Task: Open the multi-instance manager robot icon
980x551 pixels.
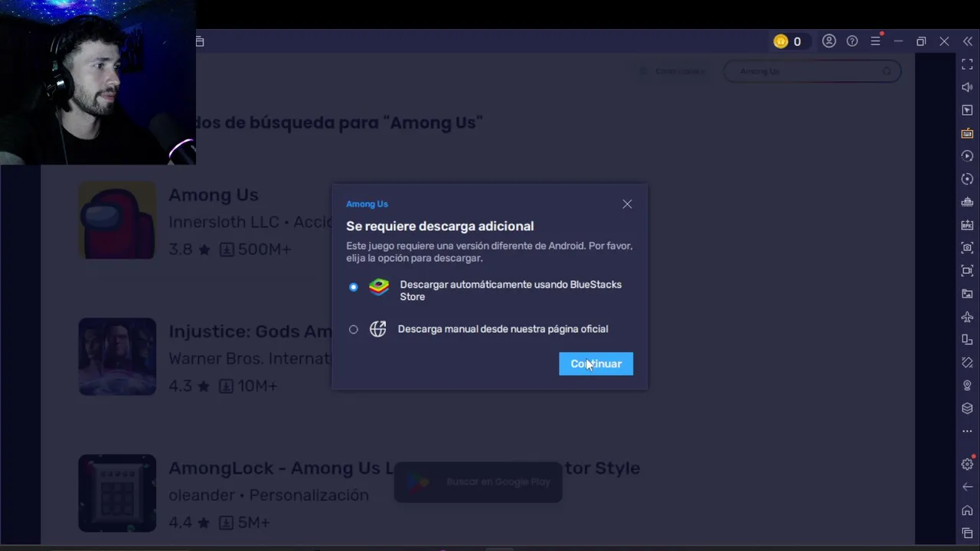Action: point(967,202)
